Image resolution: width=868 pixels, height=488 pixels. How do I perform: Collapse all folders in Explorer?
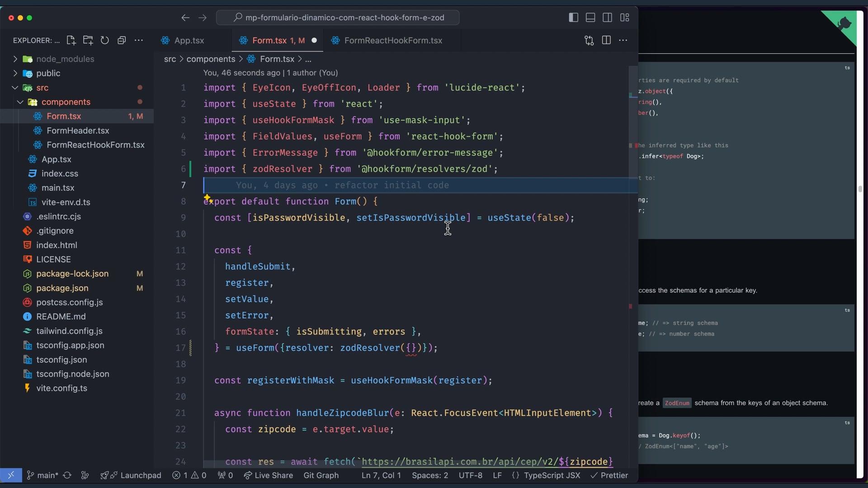pos(122,40)
